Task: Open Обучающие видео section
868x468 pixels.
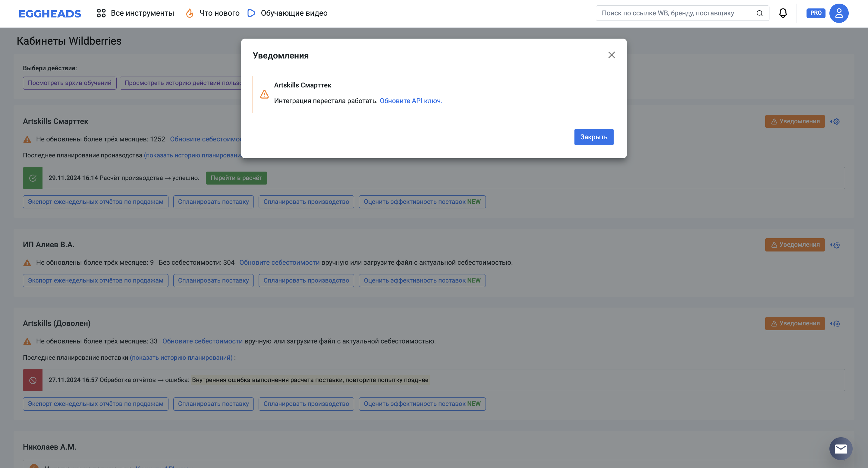Action: click(x=287, y=13)
